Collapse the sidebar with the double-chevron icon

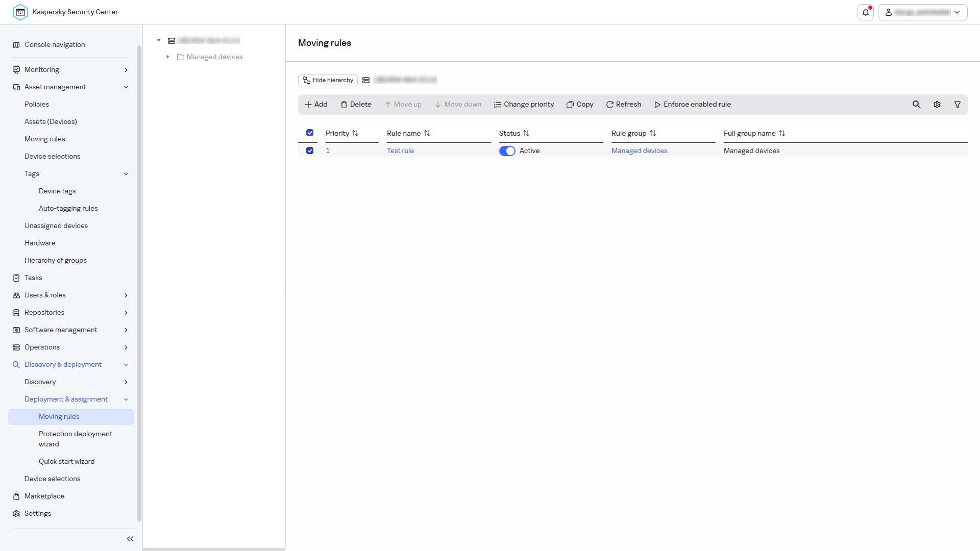(130, 539)
